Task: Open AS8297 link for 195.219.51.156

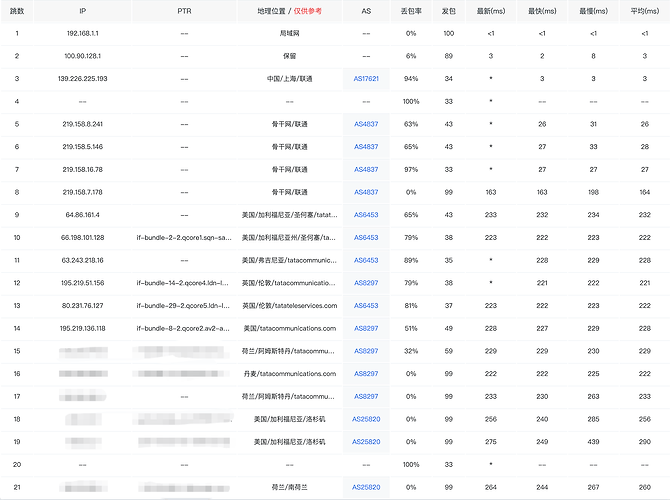Action: 366,282
